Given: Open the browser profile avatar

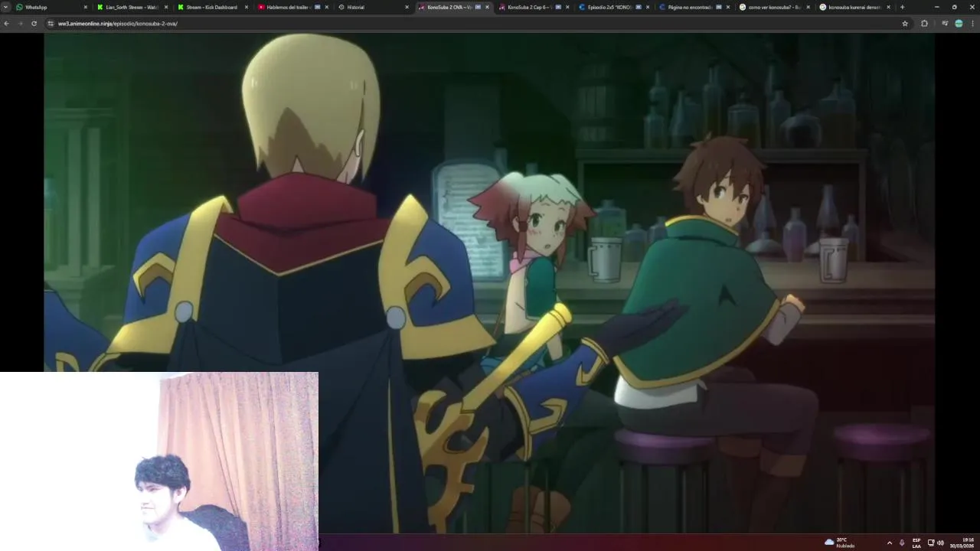Looking at the screenshot, I should coord(959,24).
